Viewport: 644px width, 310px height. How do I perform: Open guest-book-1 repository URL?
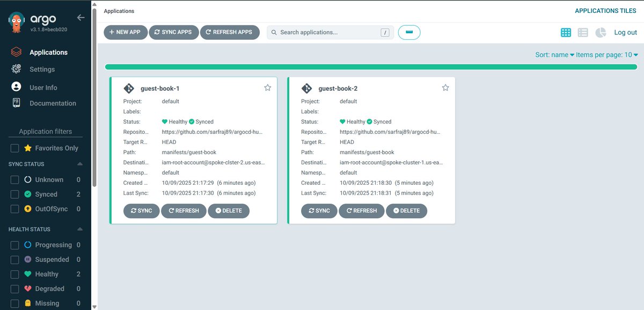click(213, 132)
